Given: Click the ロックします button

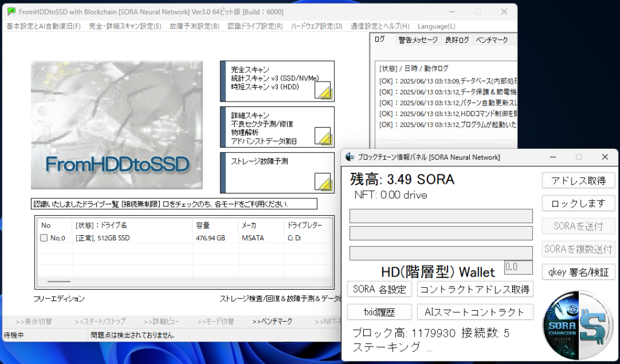Looking at the screenshot, I should (x=578, y=203).
